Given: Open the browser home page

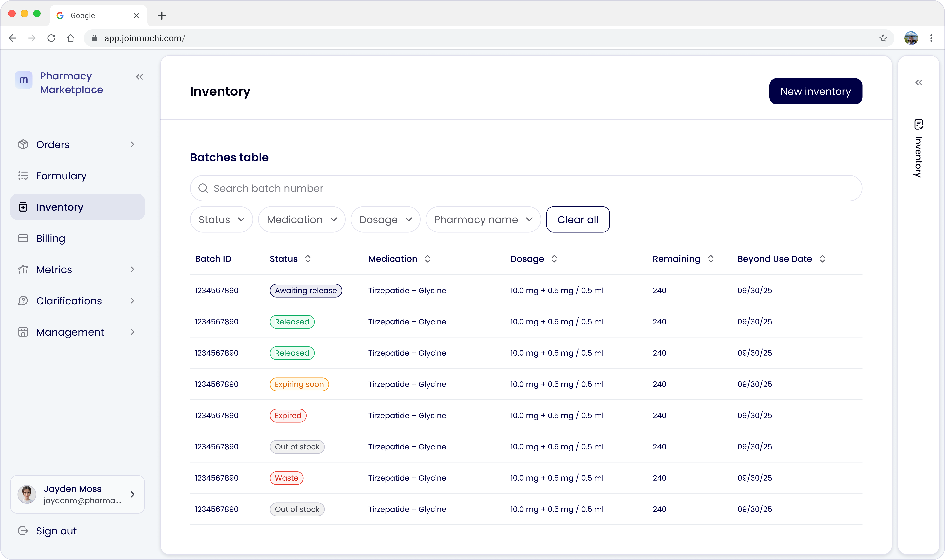Looking at the screenshot, I should 70,38.
